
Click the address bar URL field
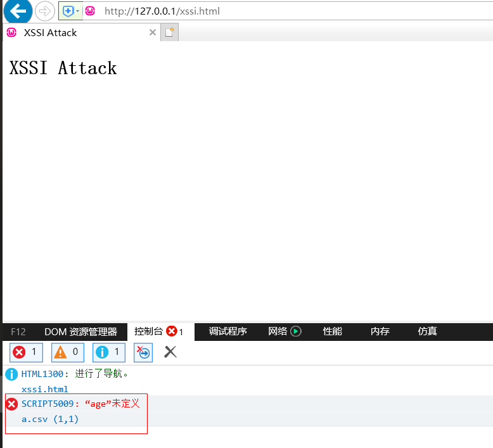(253, 11)
